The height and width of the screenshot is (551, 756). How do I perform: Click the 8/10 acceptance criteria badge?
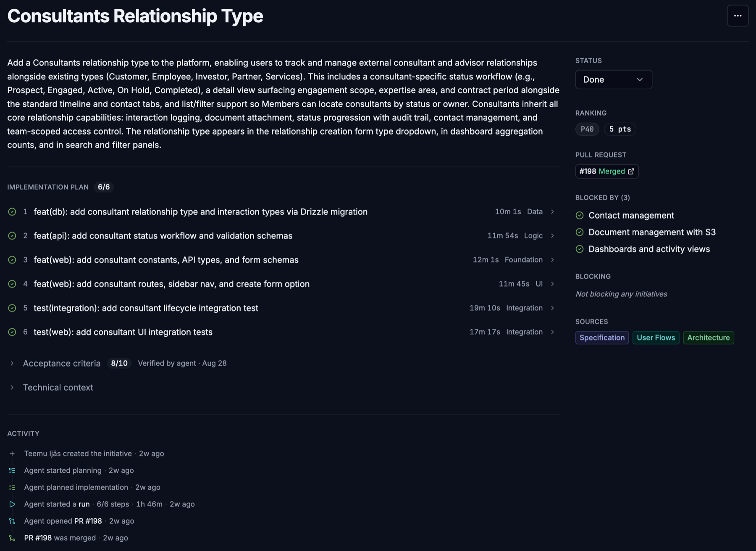pos(119,363)
